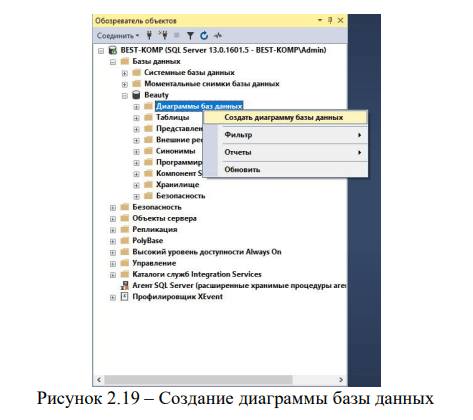Click the Beauty database cylinder icon
The width and height of the screenshot is (473, 420).
click(136, 95)
